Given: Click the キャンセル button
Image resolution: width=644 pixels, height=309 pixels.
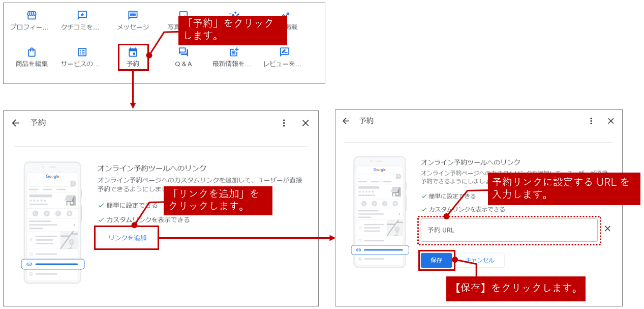Looking at the screenshot, I should click(479, 260).
